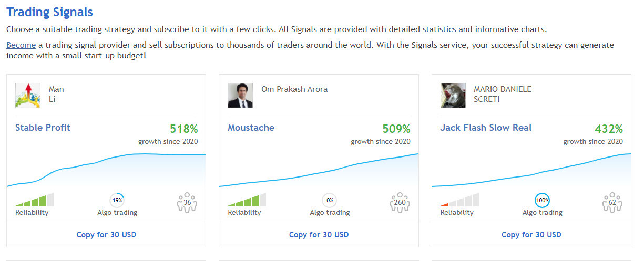The height and width of the screenshot is (261, 644).
Task: Click the Jack Flash Slow Real reliability icon
Action: 459,200
